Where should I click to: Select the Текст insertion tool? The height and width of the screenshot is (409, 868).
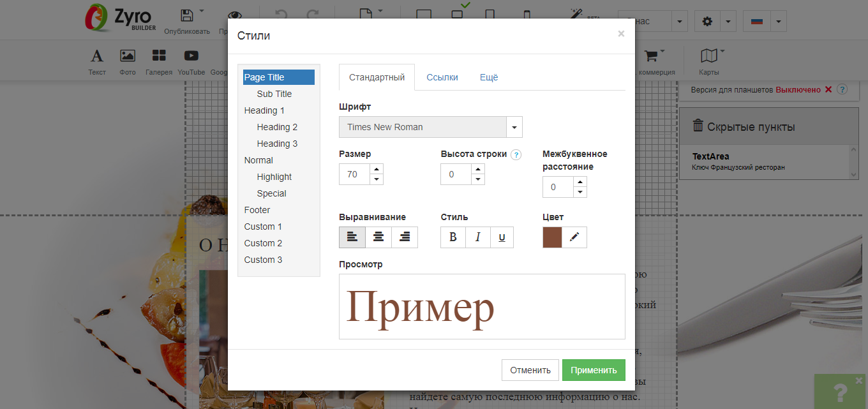coord(96,61)
